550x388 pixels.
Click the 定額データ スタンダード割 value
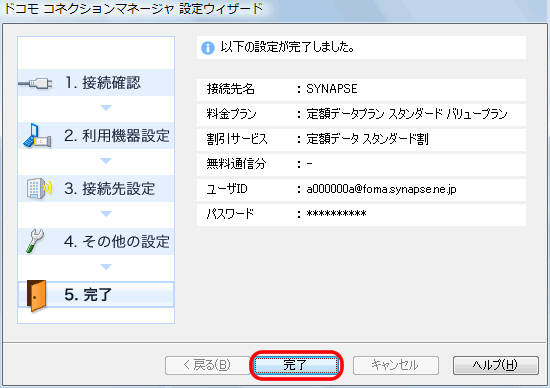(367, 139)
